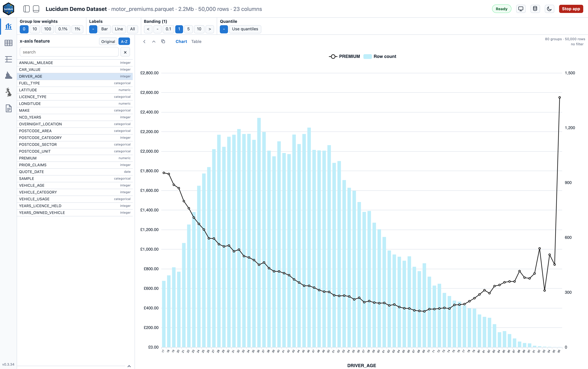The image size is (588, 369).
Task: Toggle the bottom panel layout icon
Action: tap(36, 9)
